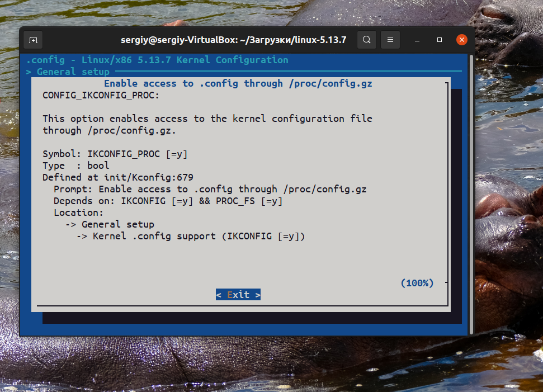The image size is (543, 392).
Task: Click the 'Depends on: IKCONFIG [=y] && PROC_FS [=y]' line
Action: (168, 201)
